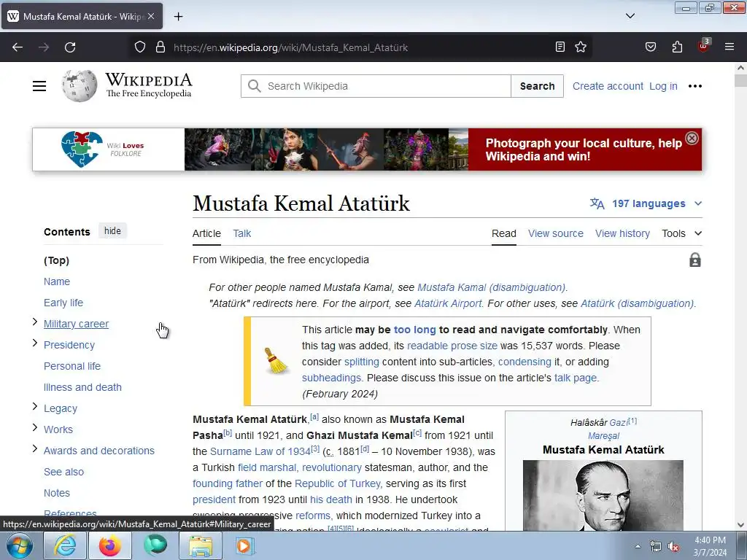The height and width of the screenshot is (560, 747).
Task: Open the green-globe taskbar application
Action: (x=155, y=545)
